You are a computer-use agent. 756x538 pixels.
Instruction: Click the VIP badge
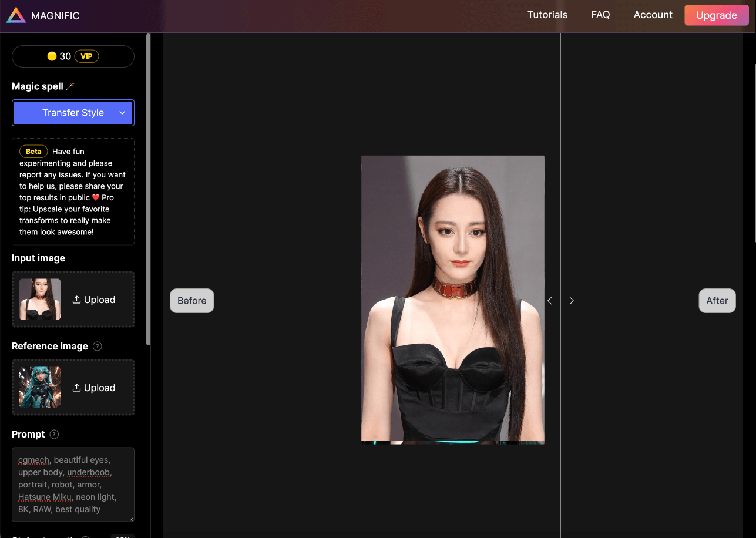[x=86, y=56]
